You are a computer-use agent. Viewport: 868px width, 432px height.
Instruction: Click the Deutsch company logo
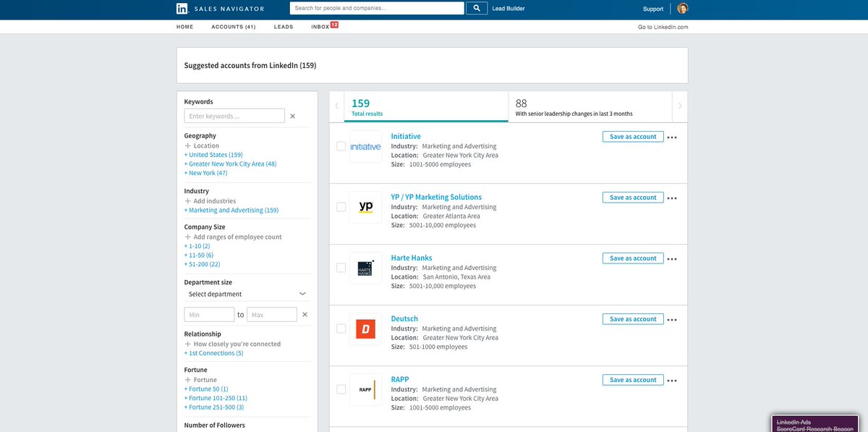click(x=365, y=329)
